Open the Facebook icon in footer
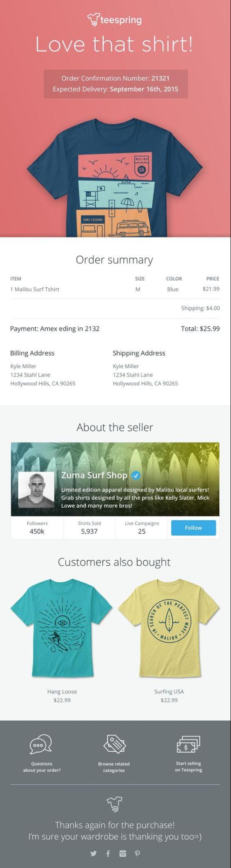The height and width of the screenshot is (868, 231). 108,853
